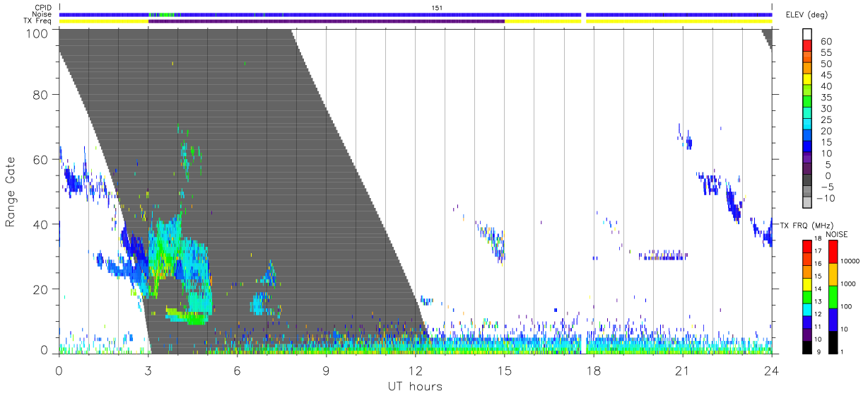The image size is (868, 401).
Task: Click the 3 tick label on UT hours axis
Action: coord(148,371)
